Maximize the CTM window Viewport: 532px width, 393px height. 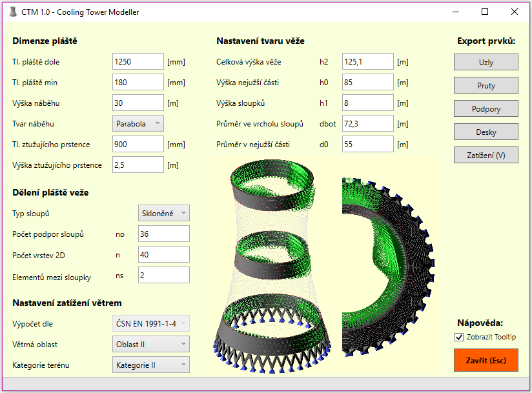tap(485, 12)
